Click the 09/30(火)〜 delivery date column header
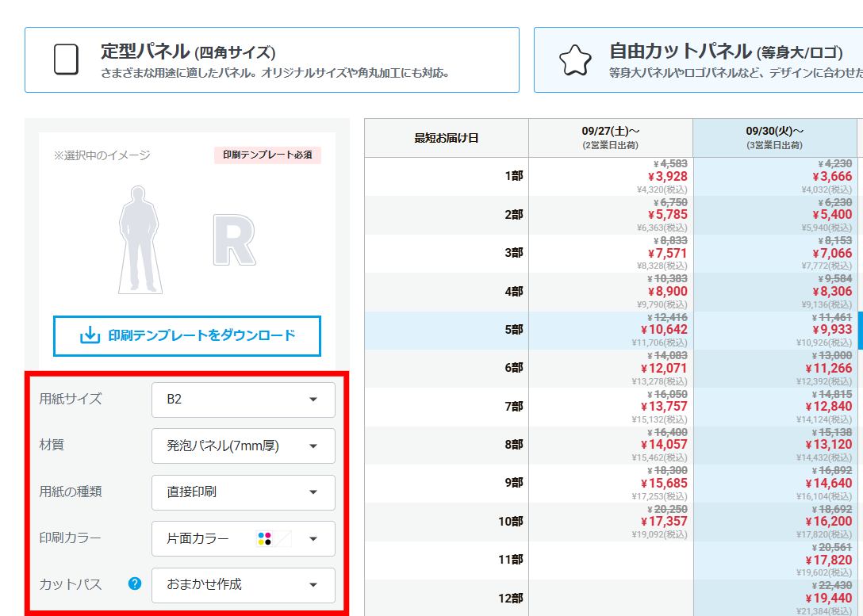 pyautogui.click(x=774, y=138)
